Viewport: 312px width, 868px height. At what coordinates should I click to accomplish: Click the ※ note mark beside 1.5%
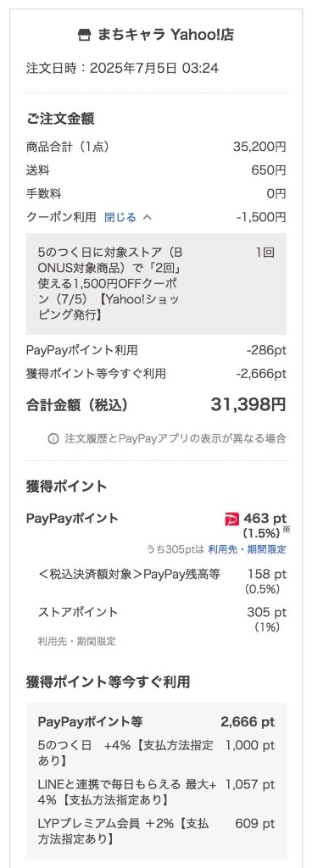pos(286,529)
